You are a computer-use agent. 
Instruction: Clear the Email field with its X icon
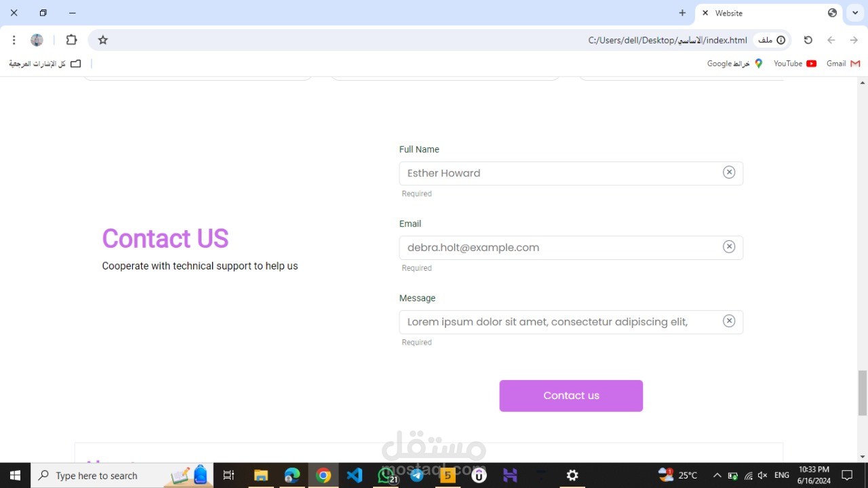tap(729, 246)
